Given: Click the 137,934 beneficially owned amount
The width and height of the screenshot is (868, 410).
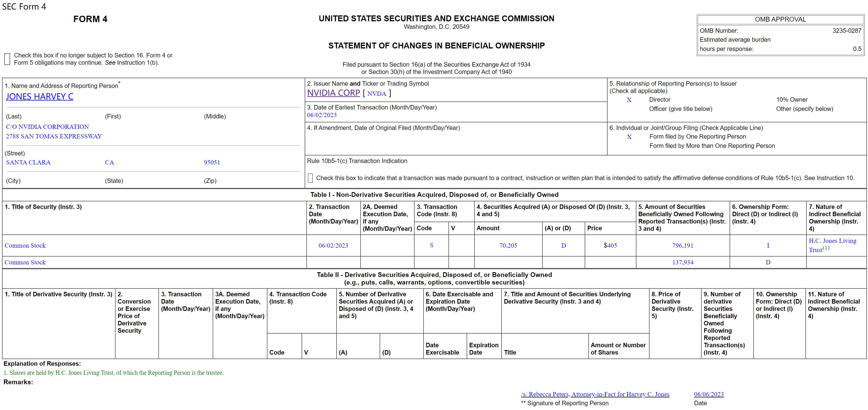Looking at the screenshot, I should point(683,262).
